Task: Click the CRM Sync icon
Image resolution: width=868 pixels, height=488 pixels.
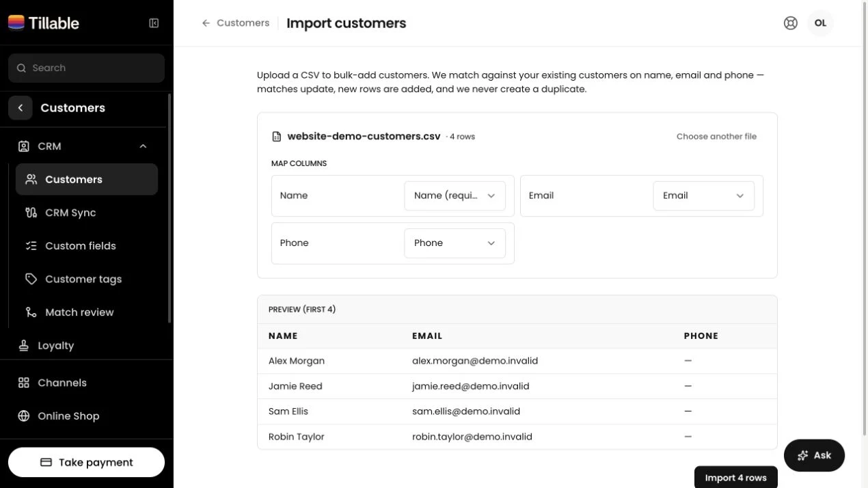Action: pos(31,213)
